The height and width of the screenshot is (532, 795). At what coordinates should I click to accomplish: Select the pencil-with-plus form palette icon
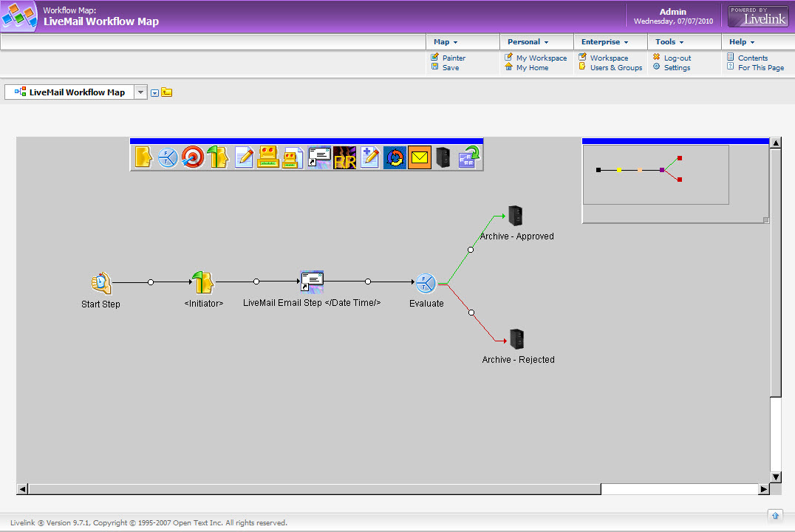click(x=369, y=157)
